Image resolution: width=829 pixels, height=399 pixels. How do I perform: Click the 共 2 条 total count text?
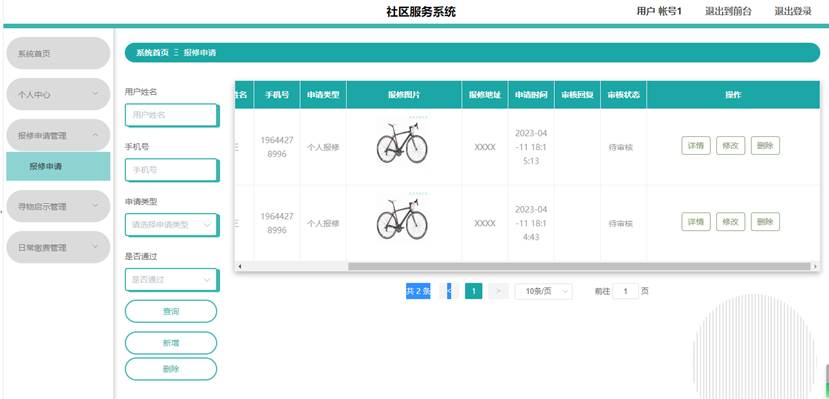pyautogui.click(x=418, y=291)
